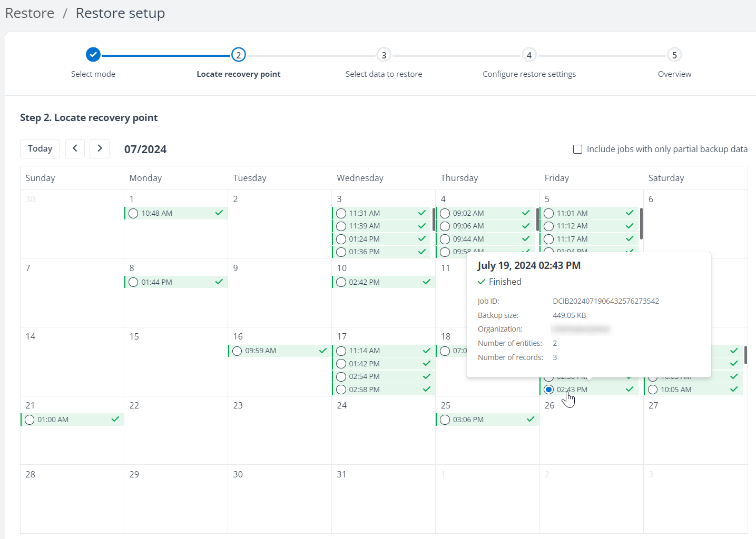This screenshot has width=756, height=539.
Task: Enable Include jobs with only partial backup data
Action: pyautogui.click(x=577, y=149)
